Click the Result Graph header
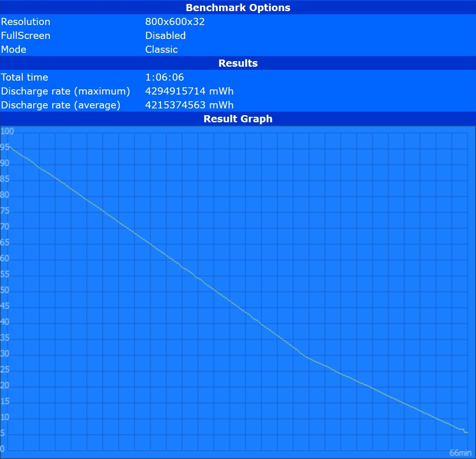The width and height of the screenshot is (476, 459). [238, 119]
